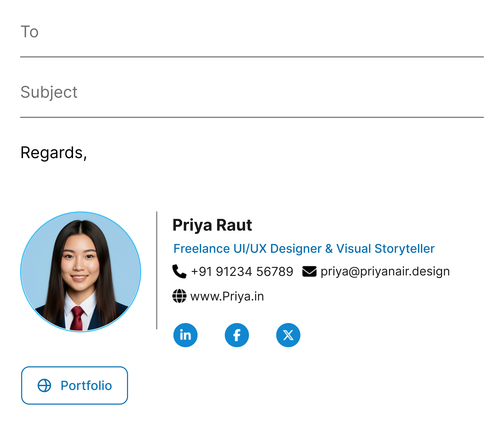Open the X social icon
The height and width of the screenshot is (430, 504).
point(288,335)
